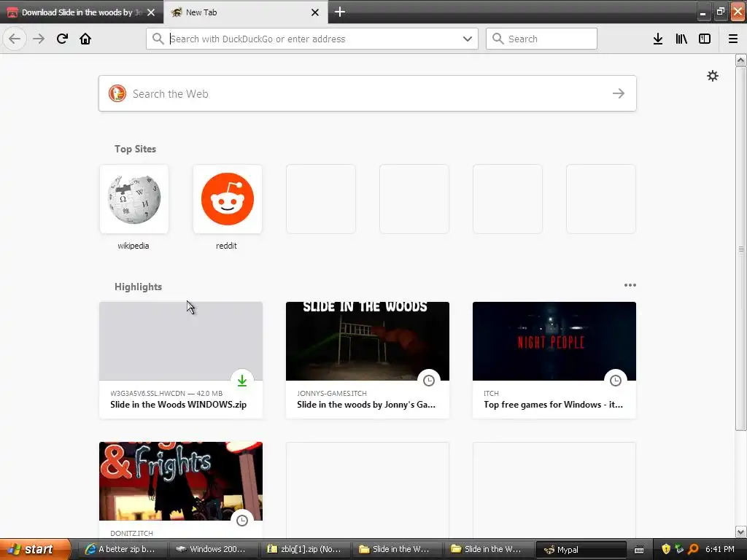This screenshot has height=560, width=747.
Task: Click the page vertical scrollbar thumb
Action: [x=740, y=249]
